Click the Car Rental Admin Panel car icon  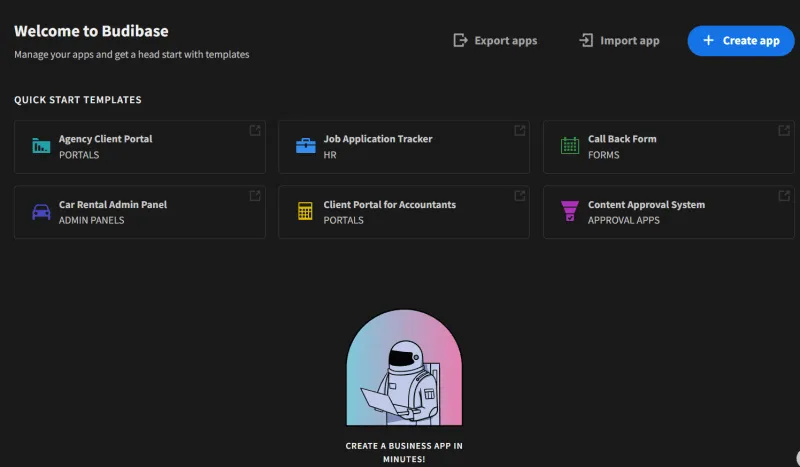coord(41,212)
